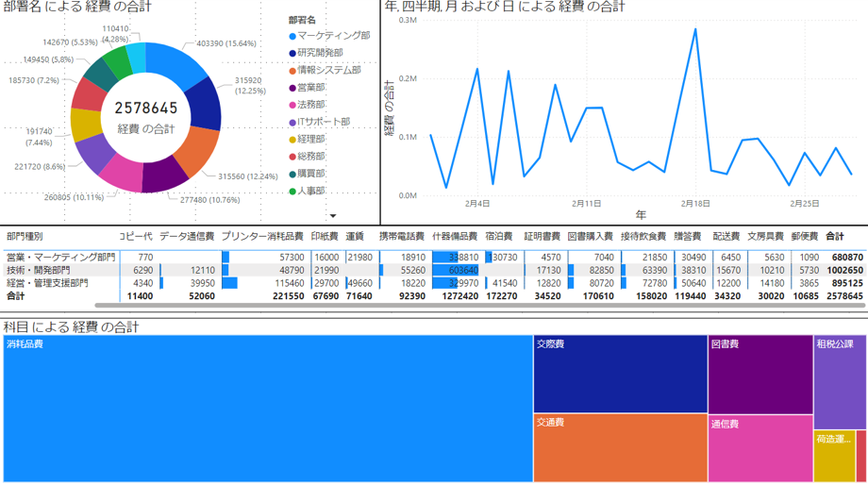Select 人事部 legend item
868x485 pixels.
(308, 191)
